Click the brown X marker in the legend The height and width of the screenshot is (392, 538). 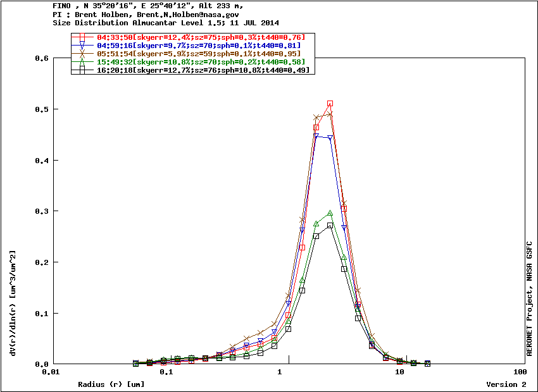[x=82, y=54]
